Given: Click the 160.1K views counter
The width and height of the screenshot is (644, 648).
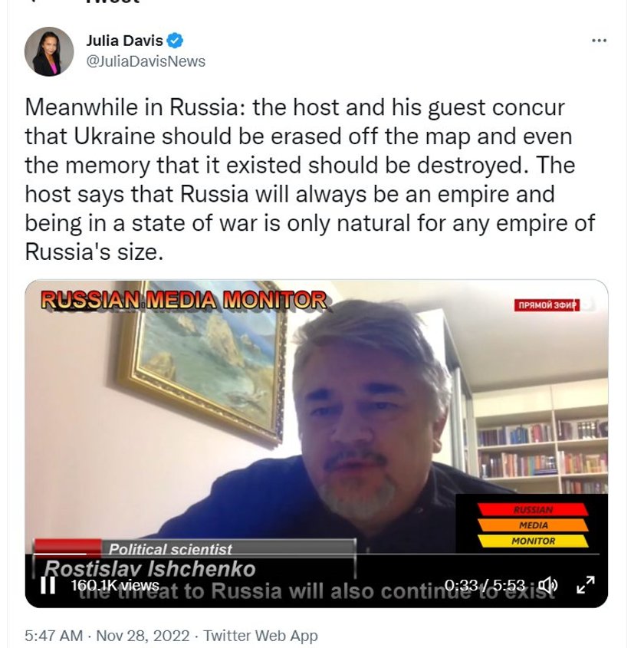Looking at the screenshot, I should 115,585.
